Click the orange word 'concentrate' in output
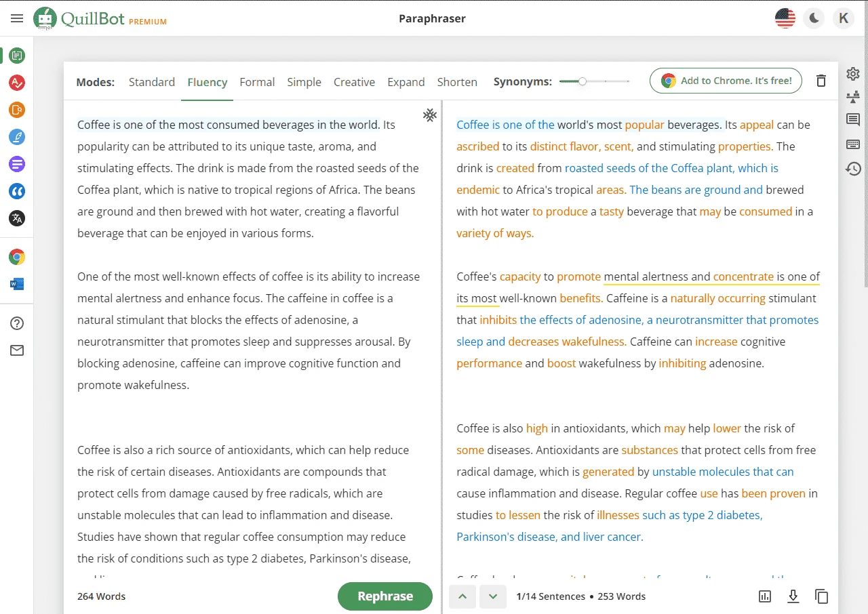Viewport: 868px width, 614px height. pos(743,277)
